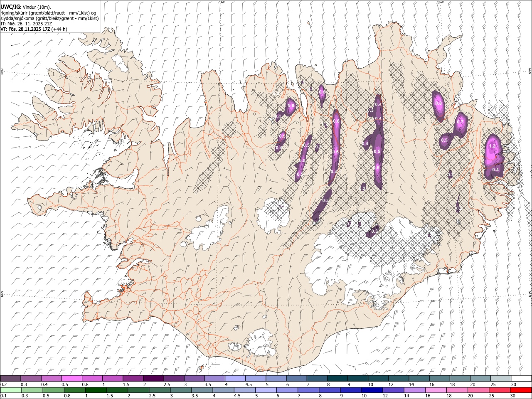Click the light lavender 4–4.5 snow scale swatch

234,379
